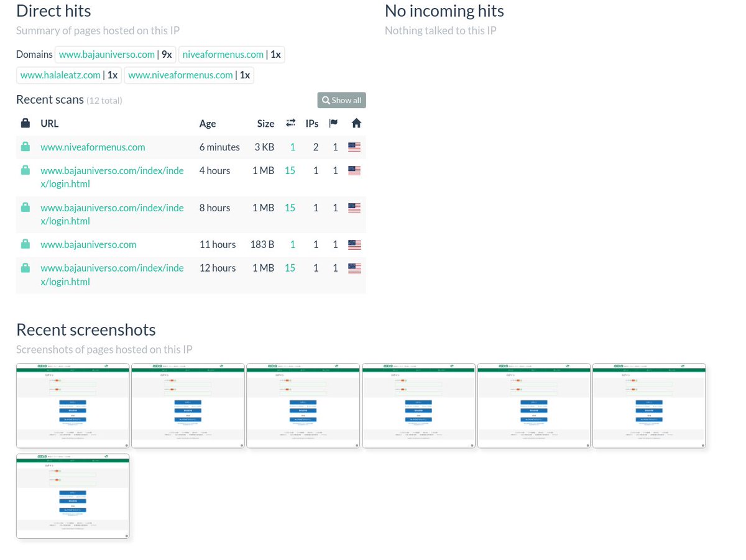Click the '6 minutes' age cell
This screenshot has width=746, height=560.
(x=219, y=147)
